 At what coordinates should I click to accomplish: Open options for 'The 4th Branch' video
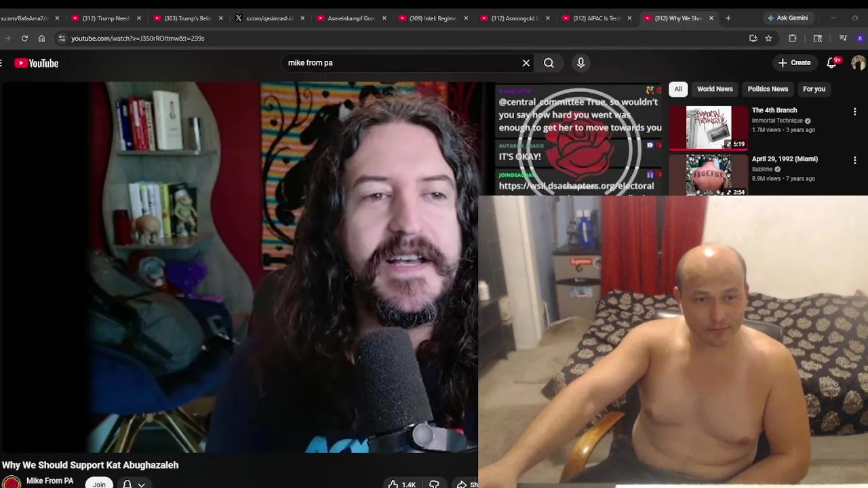click(x=854, y=111)
